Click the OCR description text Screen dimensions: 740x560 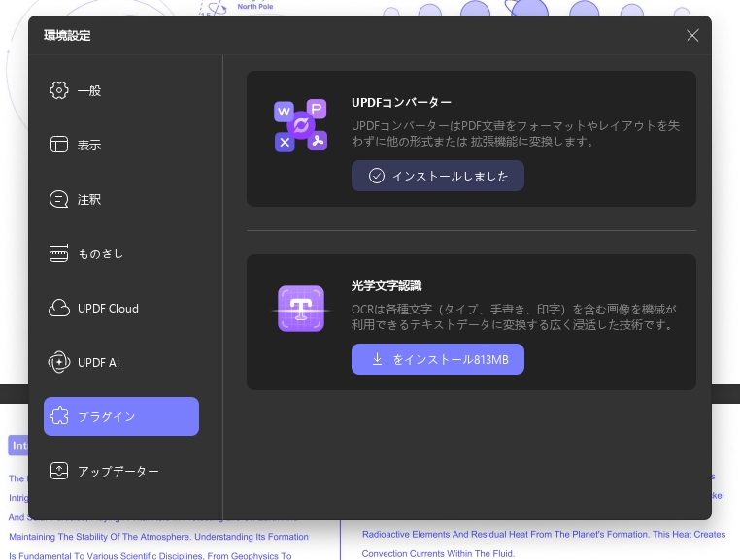[514, 316]
